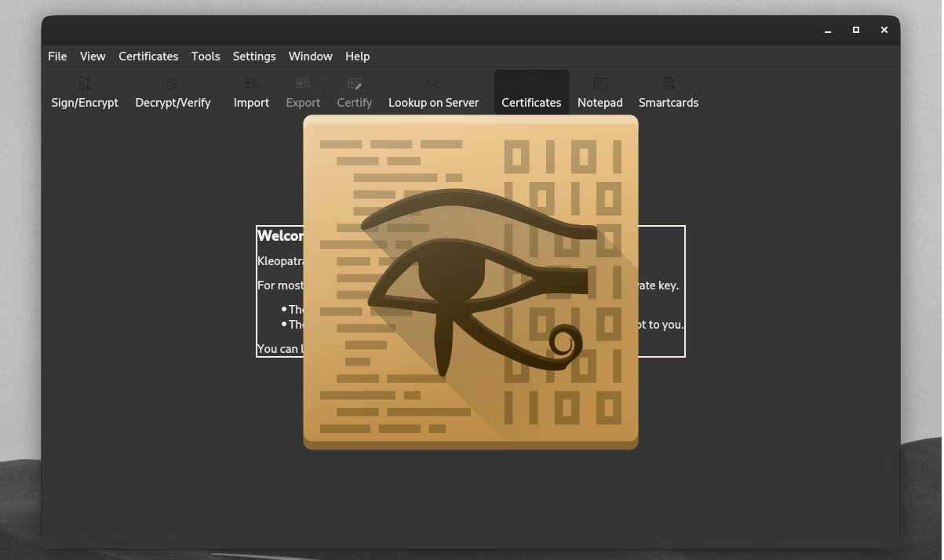This screenshot has width=944, height=560.
Task: Click the Certify toolbar icon
Action: click(355, 82)
